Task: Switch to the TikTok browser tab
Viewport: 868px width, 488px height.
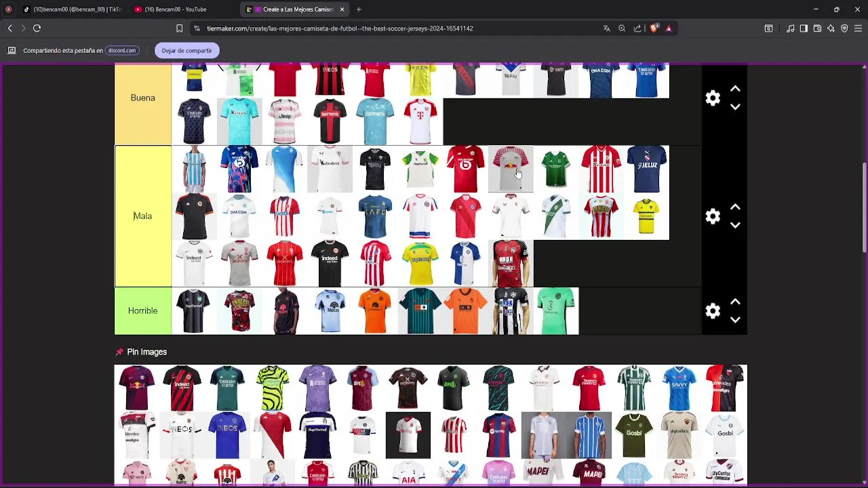Action: [x=72, y=9]
